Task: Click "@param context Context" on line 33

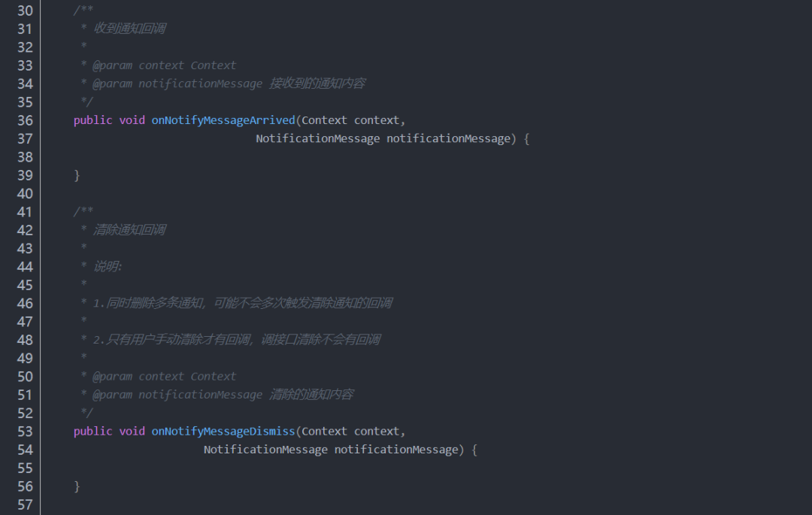Action: tap(164, 65)
